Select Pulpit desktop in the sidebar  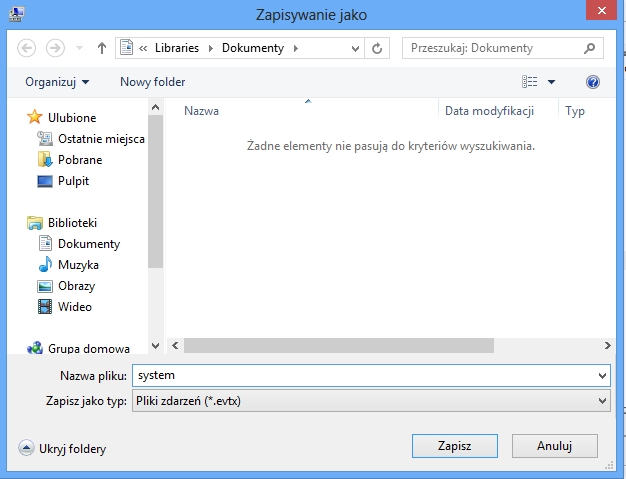point(73,181)
